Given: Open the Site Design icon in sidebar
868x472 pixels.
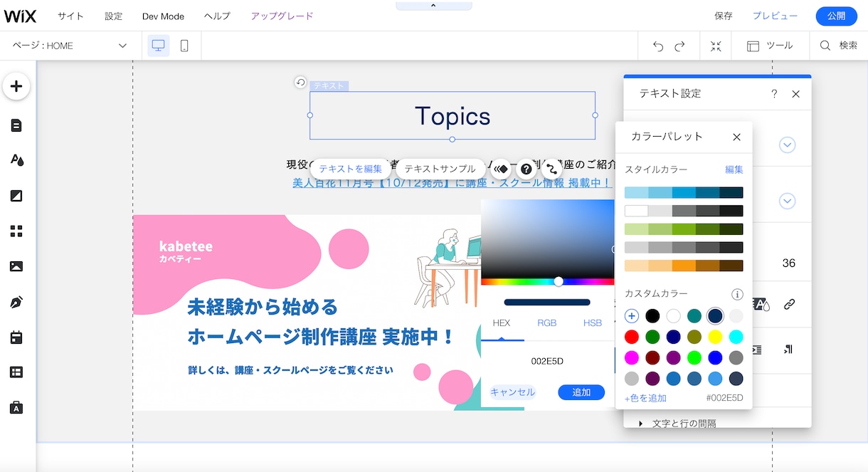Looking at the screenshot, I should coord(16,160).
